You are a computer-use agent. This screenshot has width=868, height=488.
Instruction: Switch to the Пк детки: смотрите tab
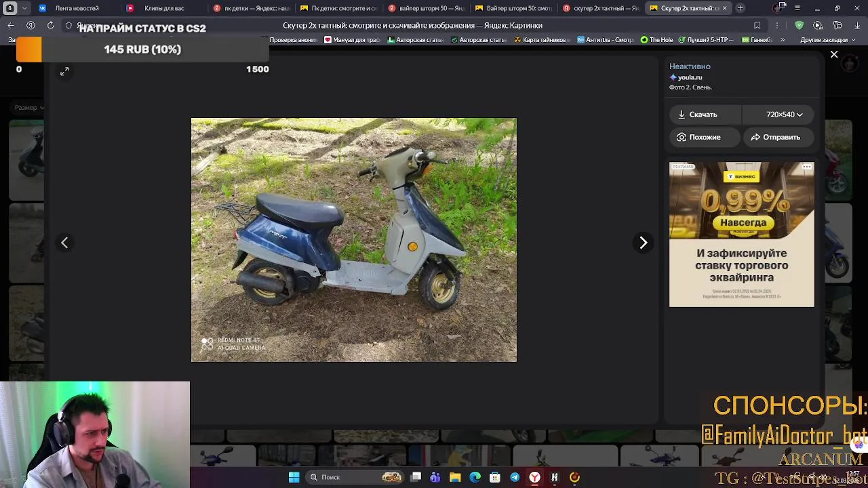click(x=338, y=8)
